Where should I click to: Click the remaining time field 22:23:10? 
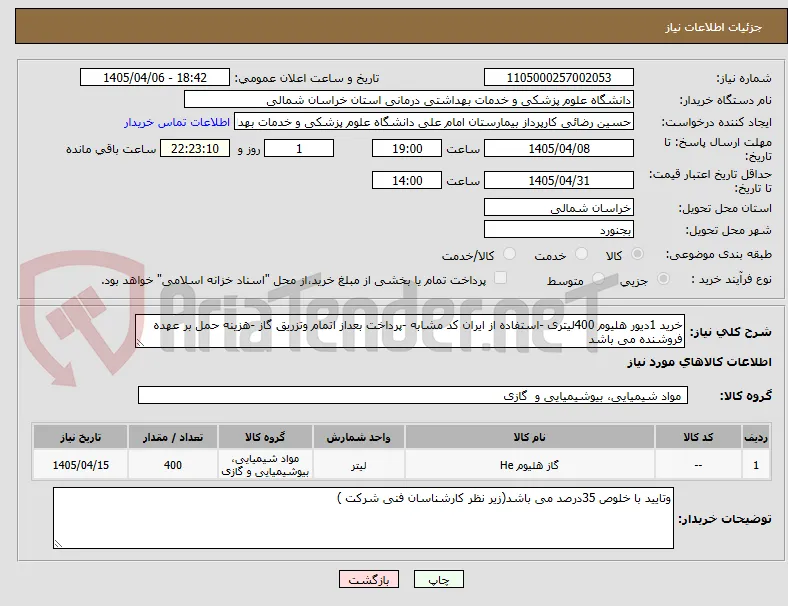tap(195, 148)
